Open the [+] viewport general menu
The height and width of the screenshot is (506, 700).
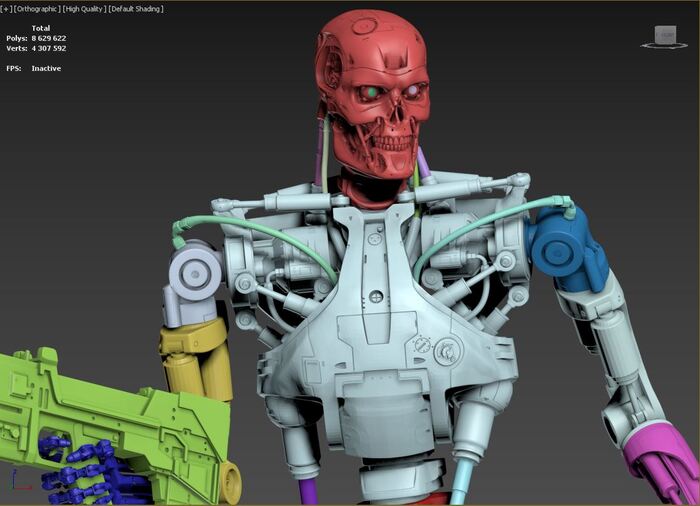[6, 9]
